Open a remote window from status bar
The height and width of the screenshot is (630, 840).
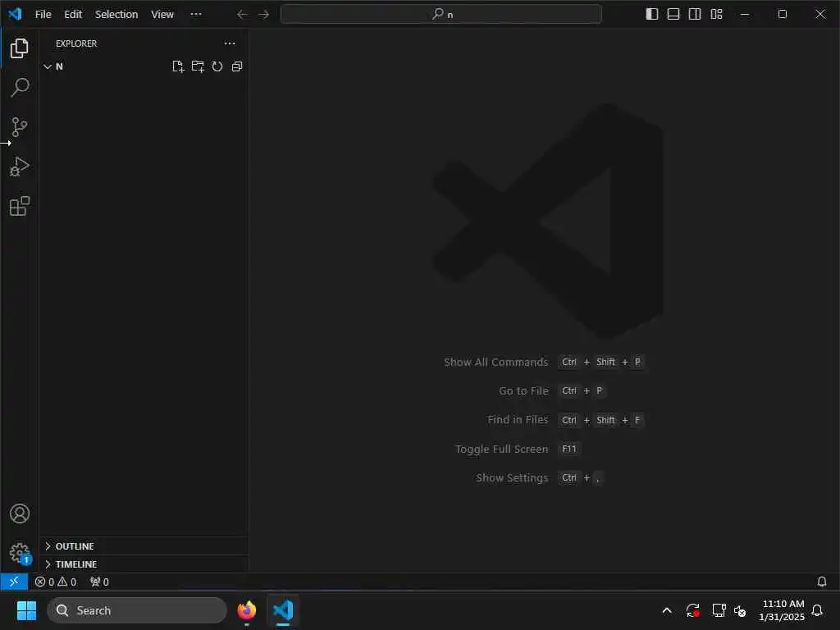14,582
